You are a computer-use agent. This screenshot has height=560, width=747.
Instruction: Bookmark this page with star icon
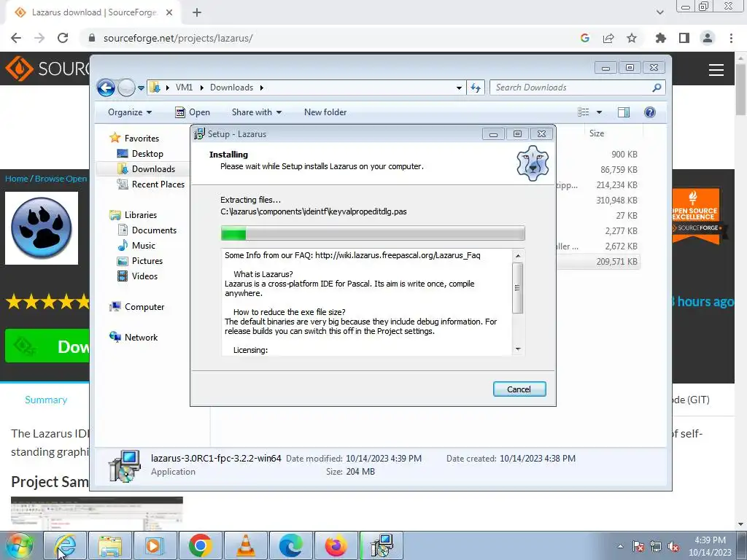[632, 38]
